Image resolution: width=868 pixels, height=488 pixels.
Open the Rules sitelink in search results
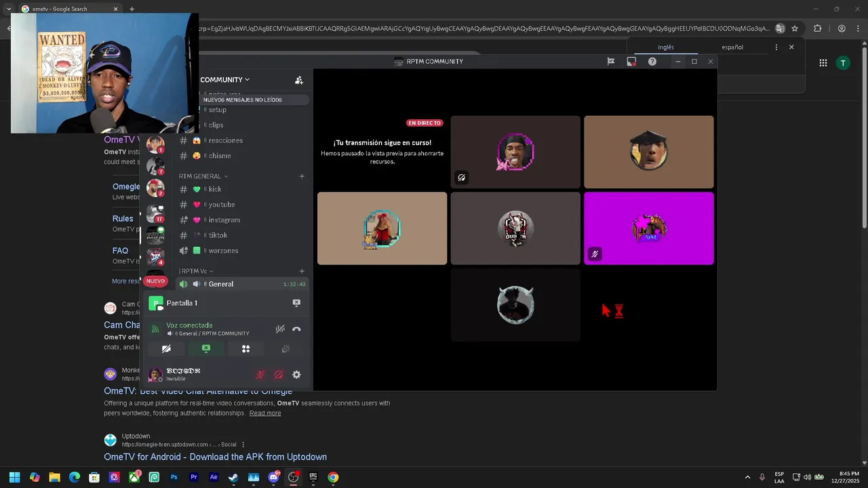point(123,219)
